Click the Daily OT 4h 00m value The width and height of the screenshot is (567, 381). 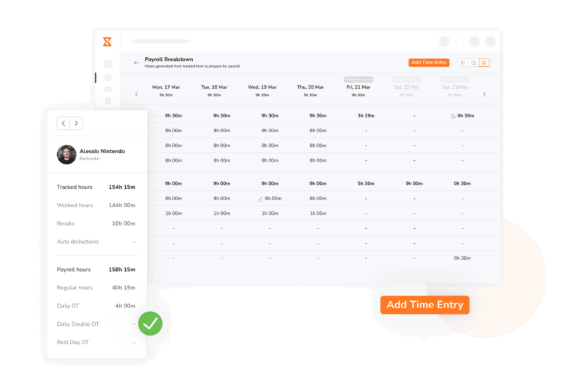[125, 306]
